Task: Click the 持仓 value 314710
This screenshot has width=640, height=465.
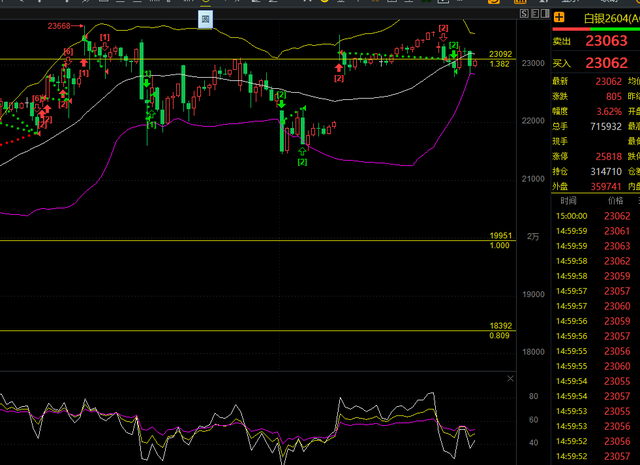Action: (x=606, y=171)
